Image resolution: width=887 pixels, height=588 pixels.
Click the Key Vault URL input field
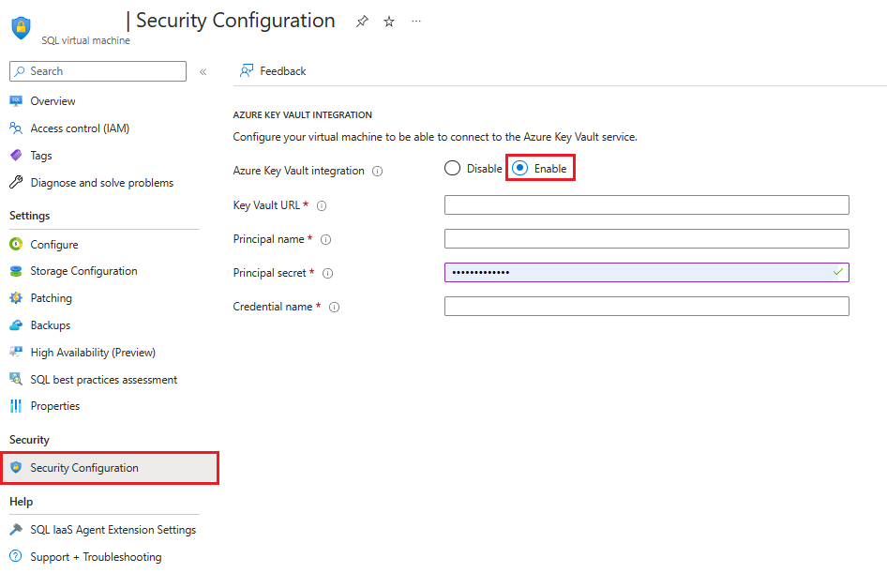pyautogui.click(x=646, y=204)
